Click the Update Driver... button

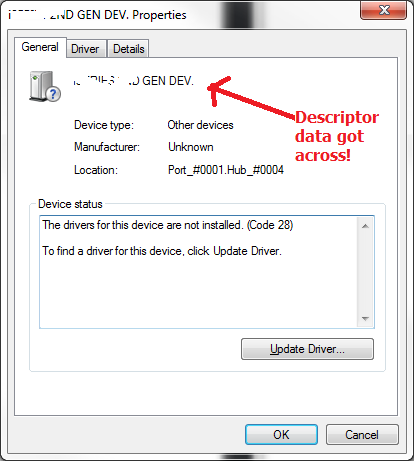click(307, 349)
